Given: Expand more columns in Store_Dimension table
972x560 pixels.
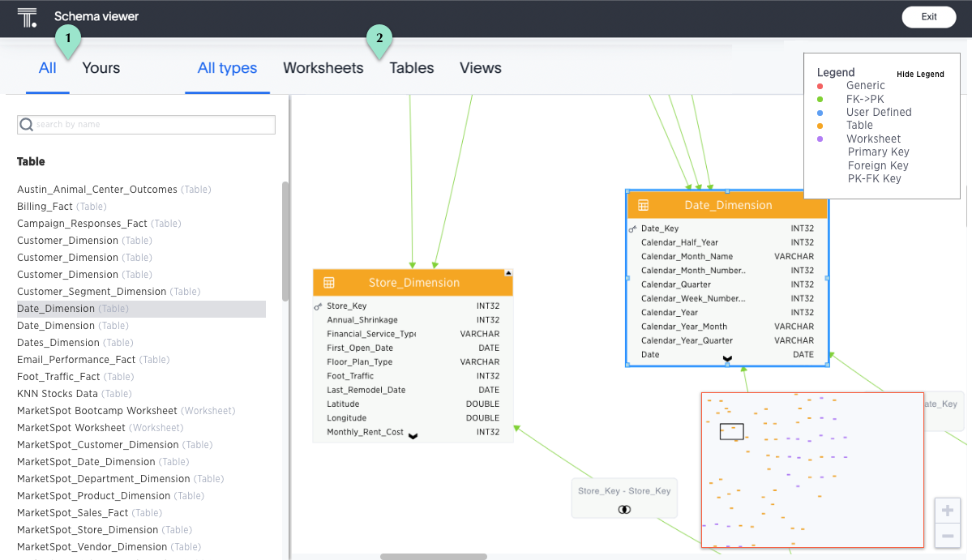Looking at the screenshot, I should [413, 436].
